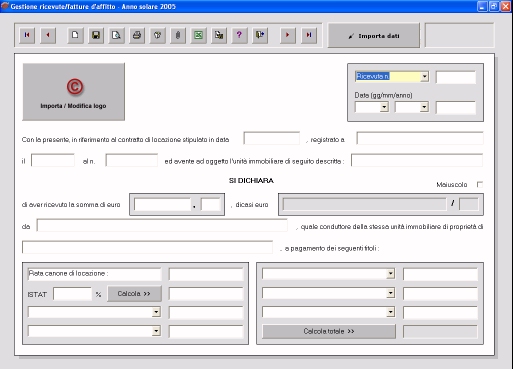The width and height of the screenshot is (513, 369).
Task: Open the middle dropdown in the right titles panel
Action: coord(391,293)
